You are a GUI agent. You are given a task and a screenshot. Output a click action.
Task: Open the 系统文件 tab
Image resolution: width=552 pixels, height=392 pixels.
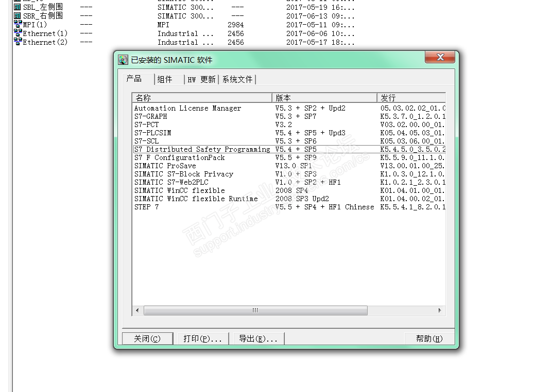237,79
